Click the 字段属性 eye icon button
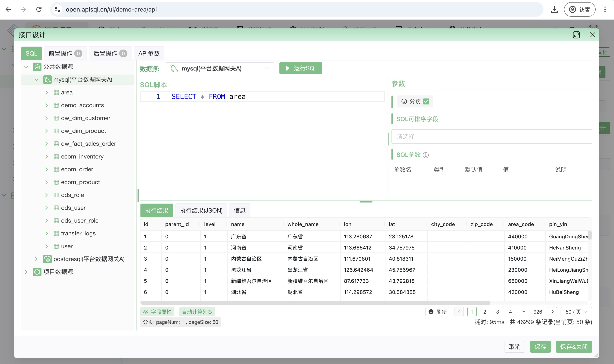Image resolution: width=614 pixels, height=364 pixels. [x=157, y=311]
